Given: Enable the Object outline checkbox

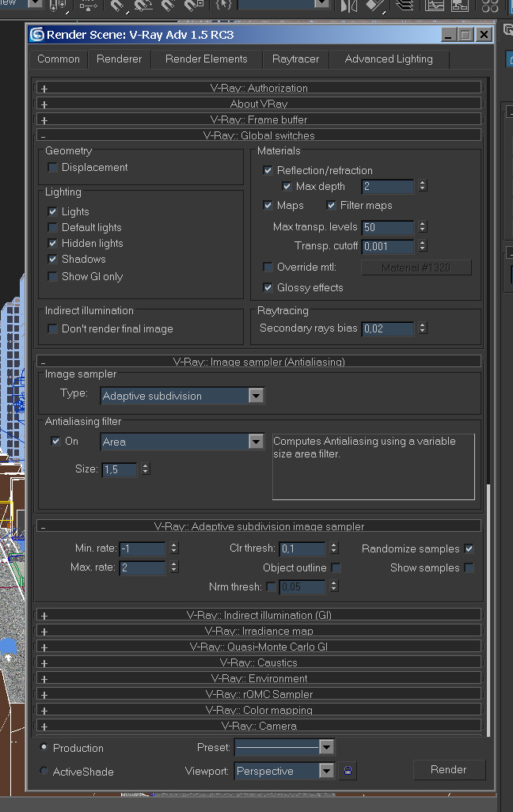Looking at the screenshot, I should tap(336, 567).
